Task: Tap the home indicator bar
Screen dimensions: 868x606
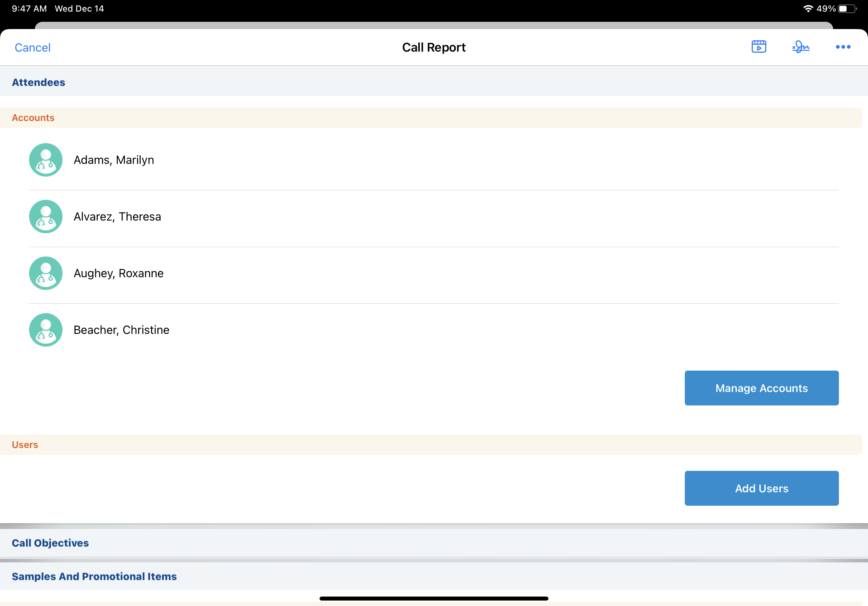Action: point(434,598)
